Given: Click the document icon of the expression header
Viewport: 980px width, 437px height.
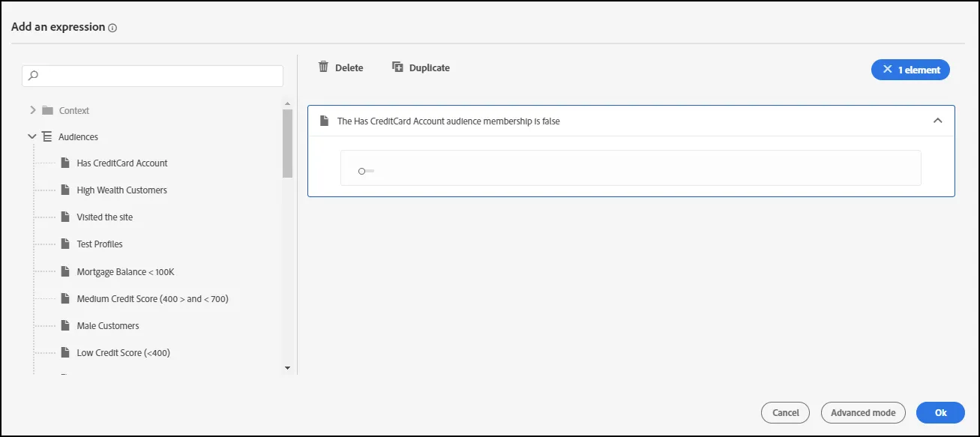Looking at the screenshot, I should (324, 121).
